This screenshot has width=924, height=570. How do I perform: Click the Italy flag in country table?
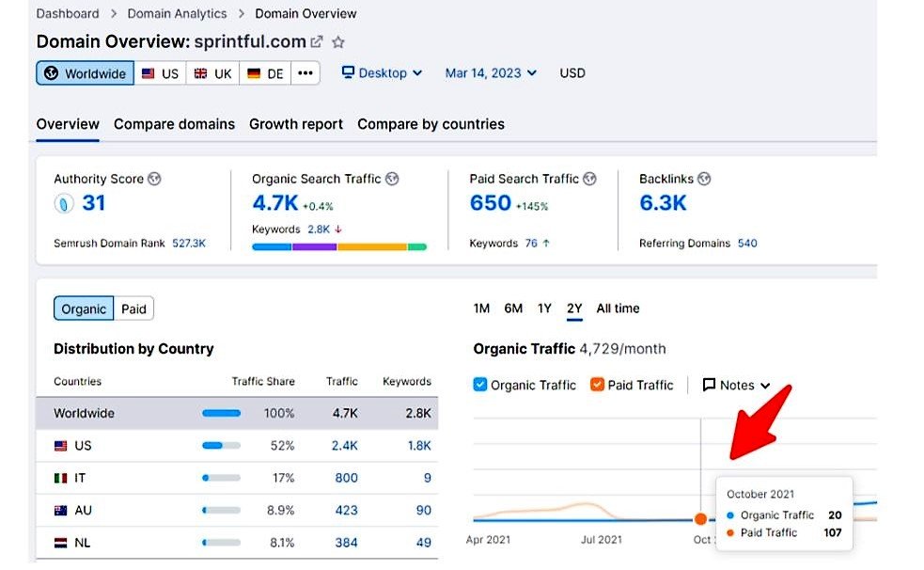point(61,478)
